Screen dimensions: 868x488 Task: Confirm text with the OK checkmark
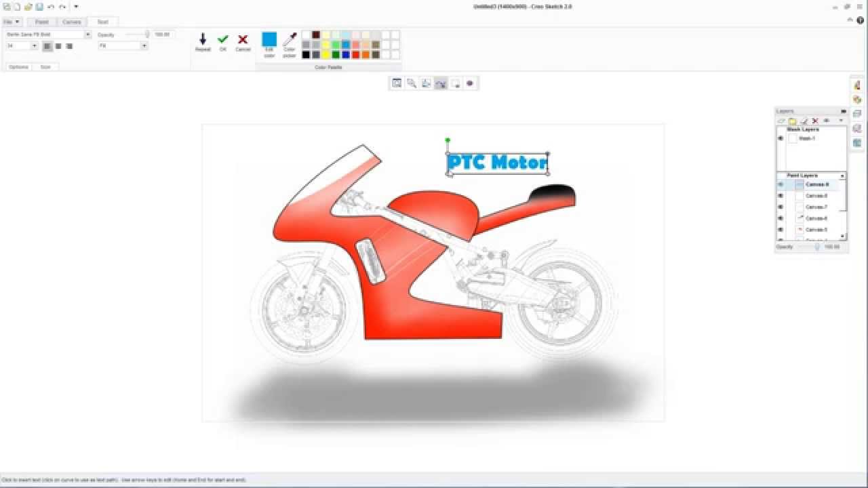[222, 40]
